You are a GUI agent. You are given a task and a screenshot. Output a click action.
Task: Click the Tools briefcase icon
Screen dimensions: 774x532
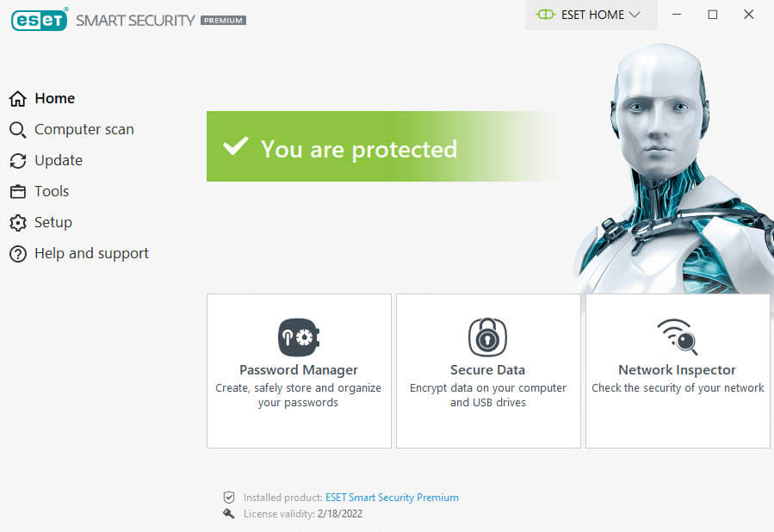pyautogui.click(x=17, y=192)
